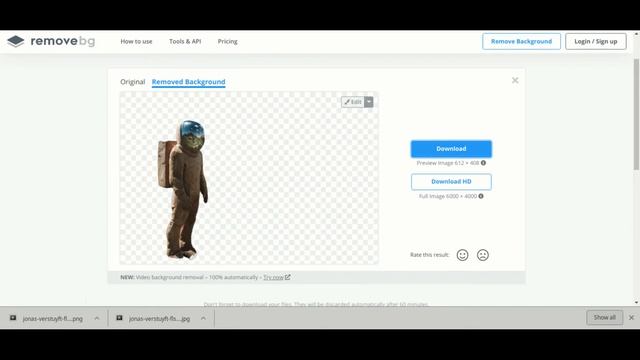Close the downloads bar

[x=631, y=318]
